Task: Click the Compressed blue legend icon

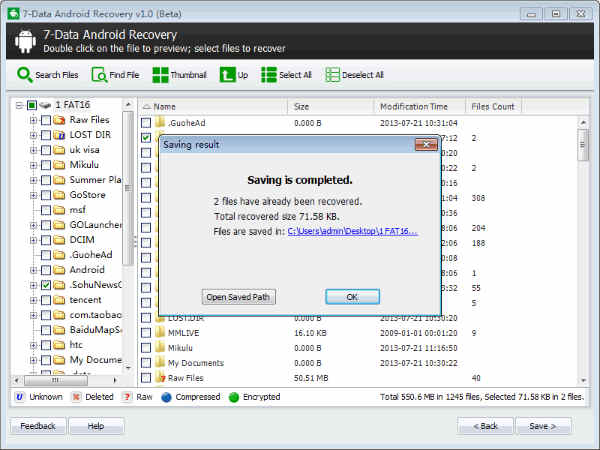Action: pos(166,397)
